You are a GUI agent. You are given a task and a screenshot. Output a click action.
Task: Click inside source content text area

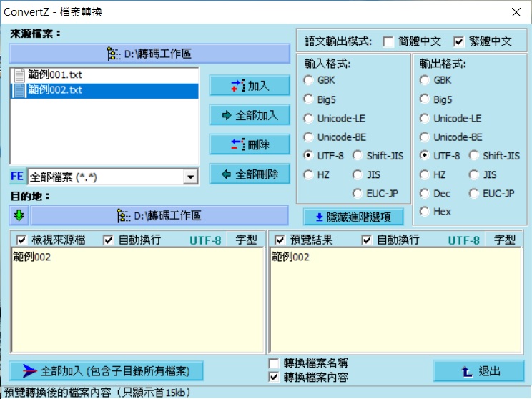pyautogui.click(x=137, y=300)
